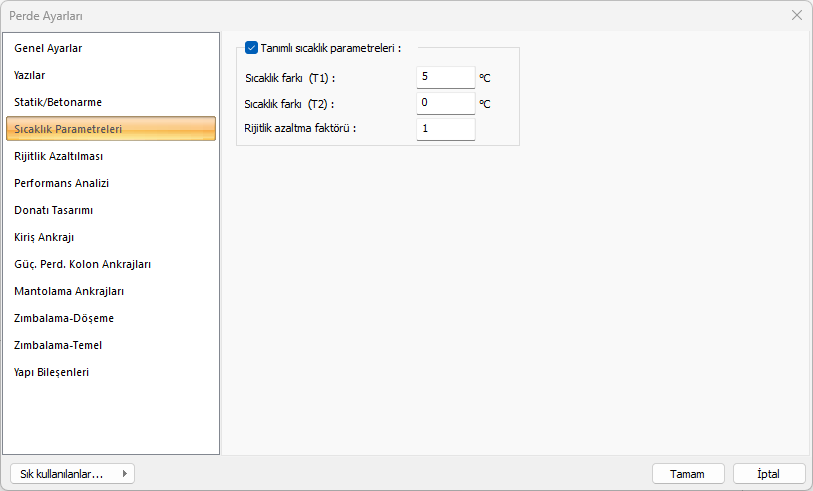Select Zımbalama-Döşeme in the list

pyautogui.click(x=64, y=318)
